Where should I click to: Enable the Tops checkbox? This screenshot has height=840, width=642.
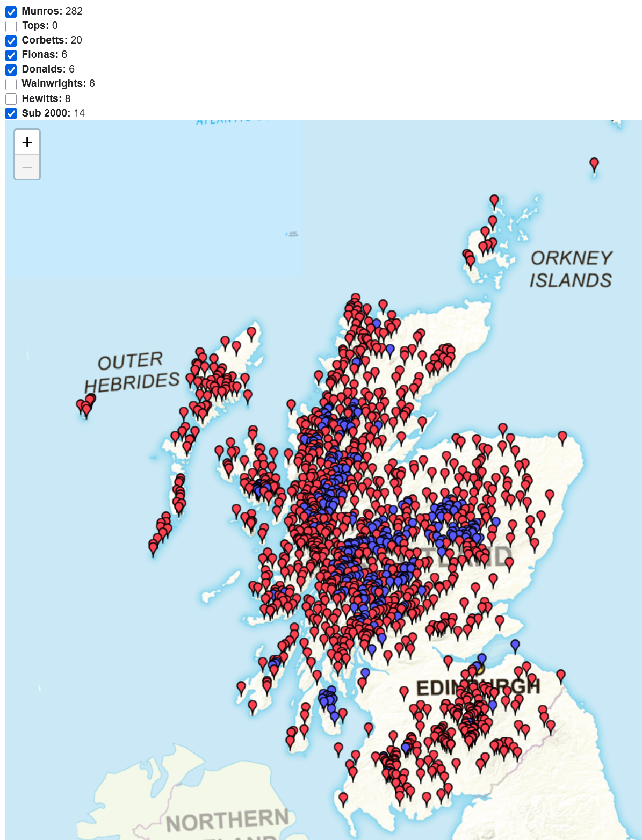pos(11,26)
